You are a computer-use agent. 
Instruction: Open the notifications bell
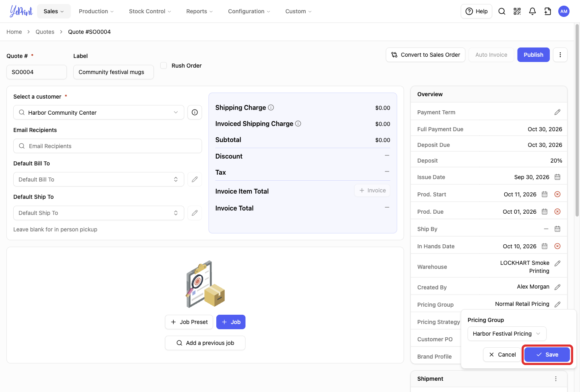[532, 11]
